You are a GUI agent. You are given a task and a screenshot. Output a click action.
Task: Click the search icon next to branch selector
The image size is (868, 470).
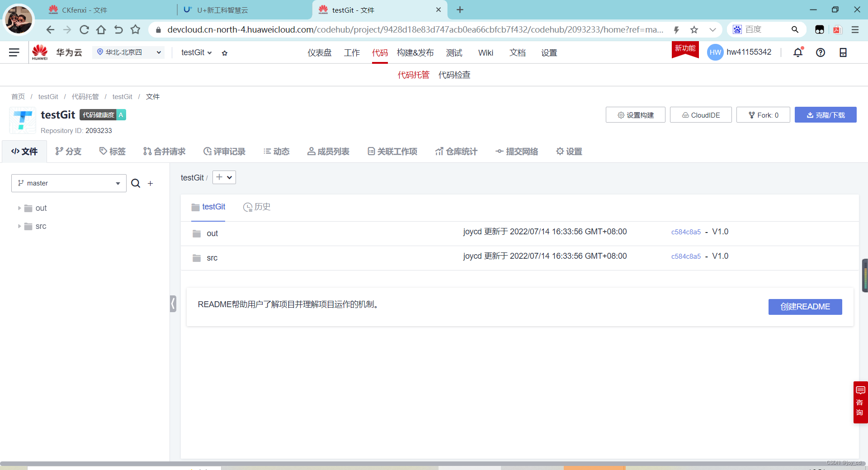pos(136,183)
